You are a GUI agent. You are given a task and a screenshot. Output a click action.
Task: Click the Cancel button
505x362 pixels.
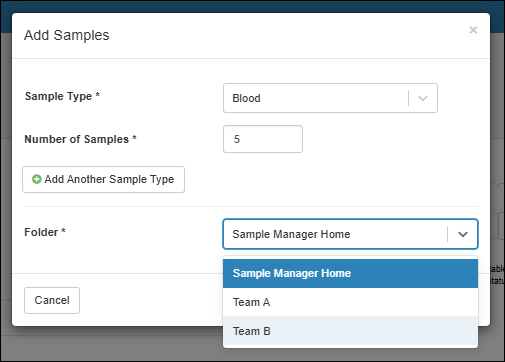pyautogui.click(x=52, y=300)
